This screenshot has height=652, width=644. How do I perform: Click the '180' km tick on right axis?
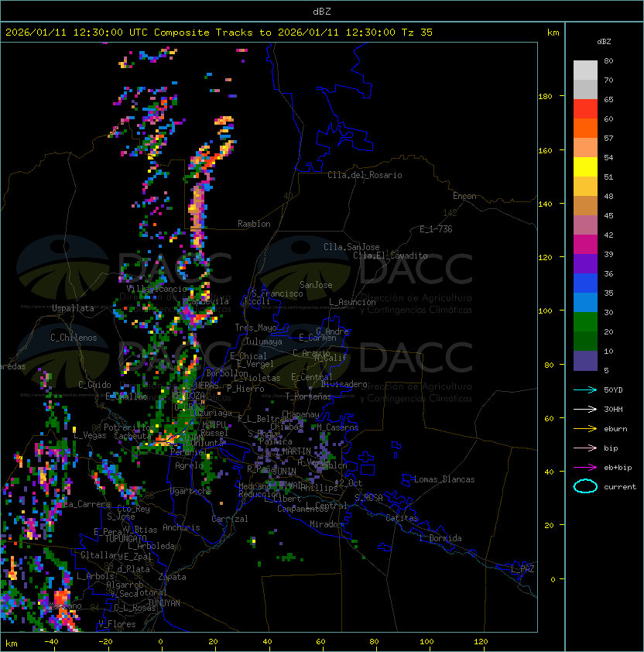pyautogui.click(x=545, y=97)
